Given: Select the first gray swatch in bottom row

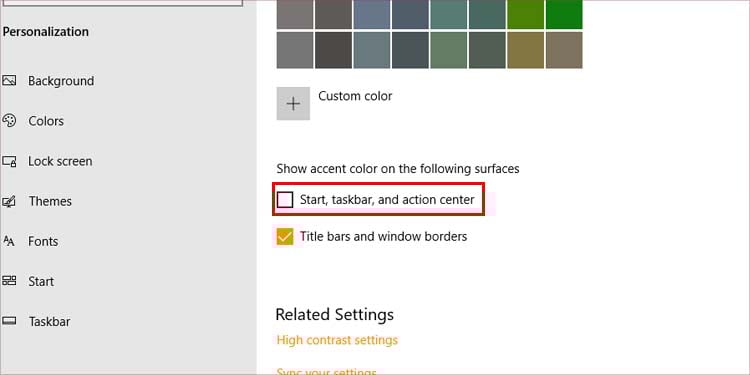Looking at the screenshot, I should click(295, 50).
